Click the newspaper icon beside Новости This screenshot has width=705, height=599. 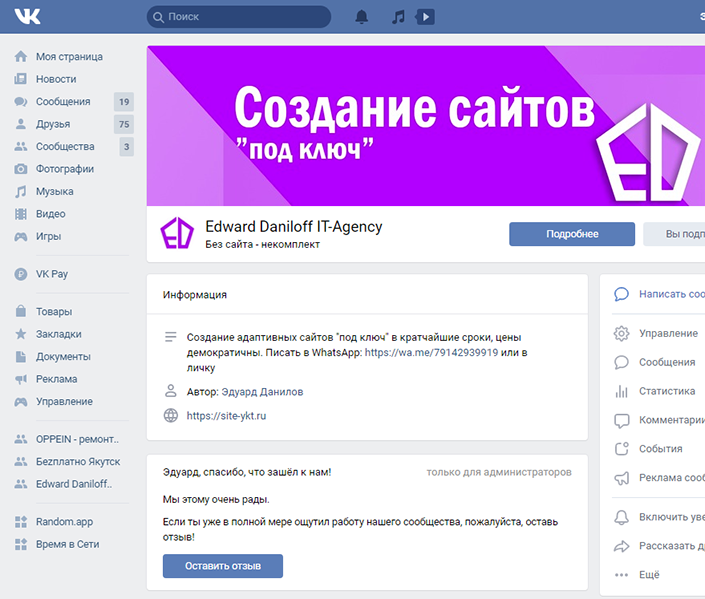click(x=21, y=79)
